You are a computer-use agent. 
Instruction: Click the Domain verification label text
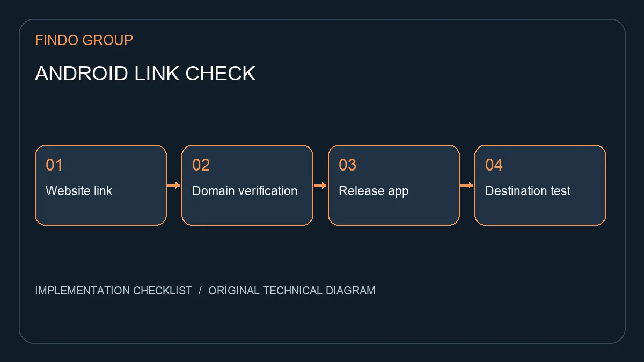(x=245, y=191)
